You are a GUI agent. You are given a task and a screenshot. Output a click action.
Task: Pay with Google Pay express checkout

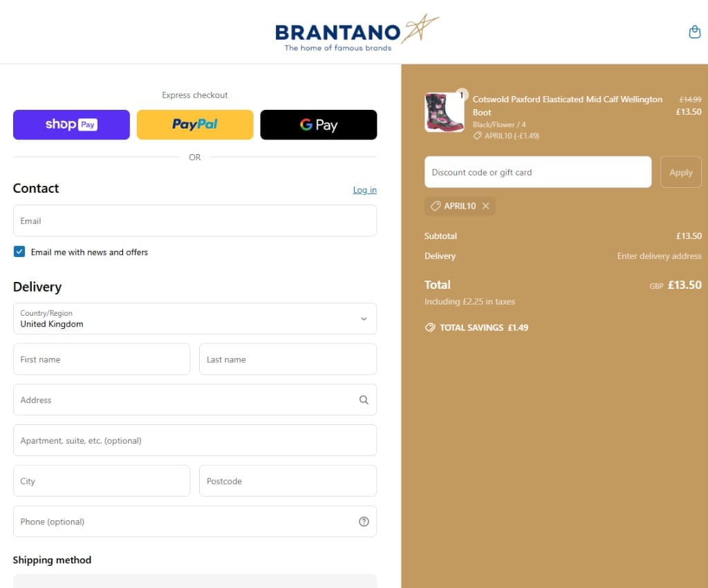pos(318,124)
